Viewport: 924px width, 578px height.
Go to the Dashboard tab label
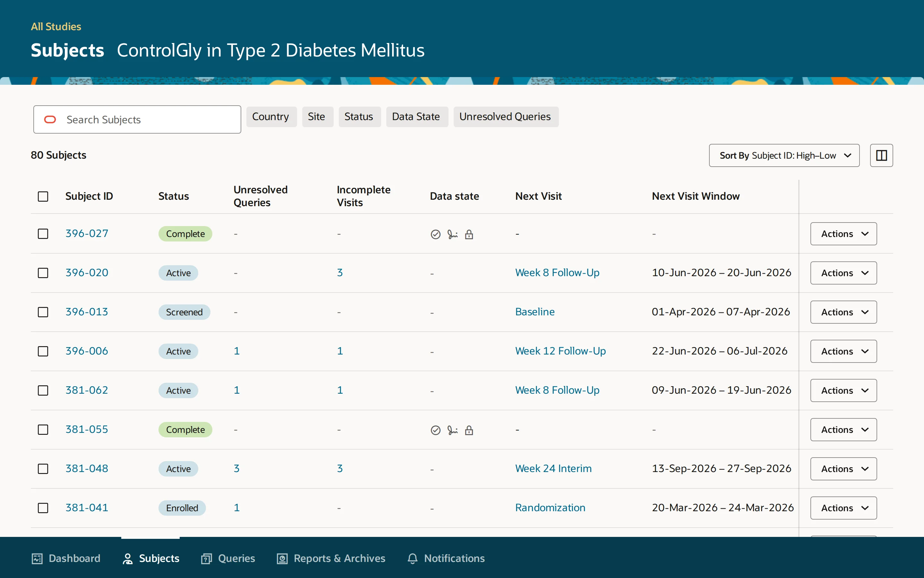[x=74, y=558]
